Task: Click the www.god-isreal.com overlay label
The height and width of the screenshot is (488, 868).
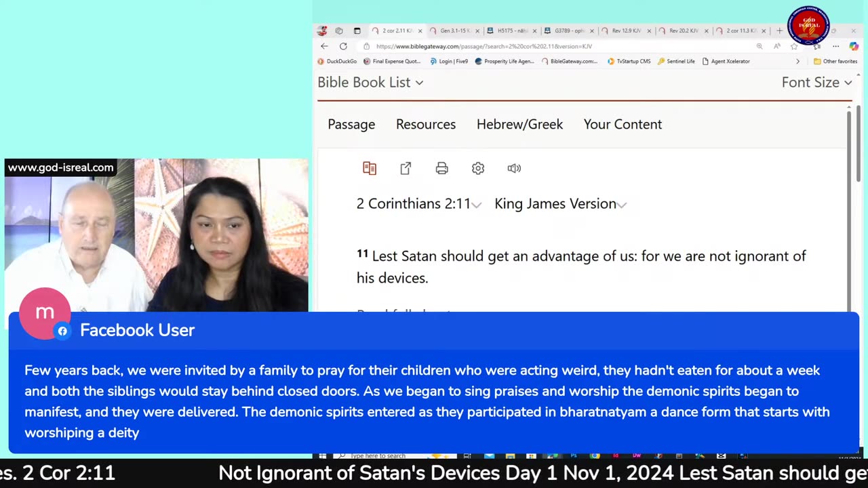Action: pyautogui.click(x=61, y=167)
